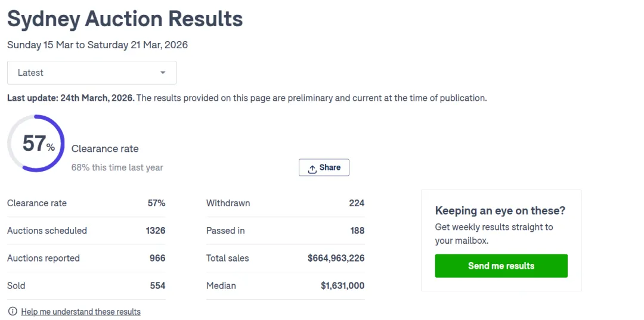The width and height of the screenshot is (644, 320).
Task: Click the Sold count 554
Action: (157, 285)
